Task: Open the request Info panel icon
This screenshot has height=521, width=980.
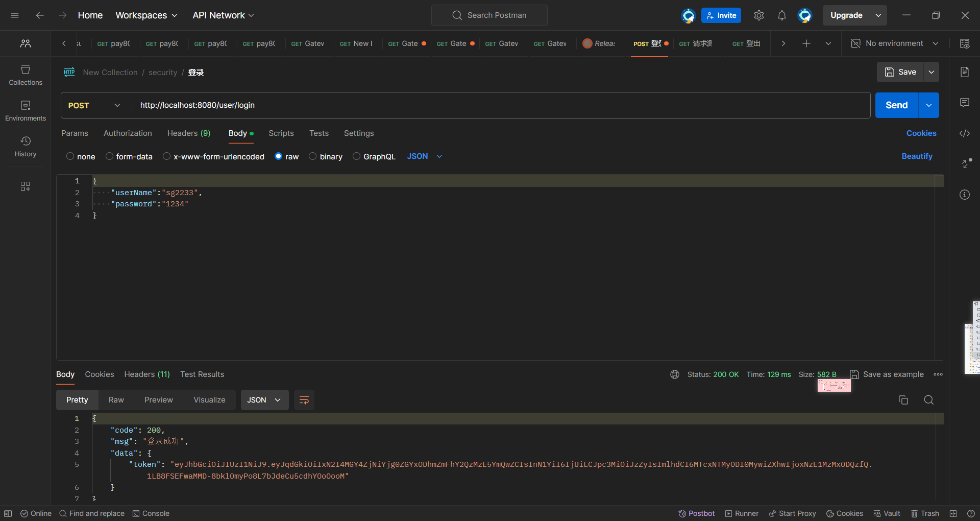Action: [965, 195]
